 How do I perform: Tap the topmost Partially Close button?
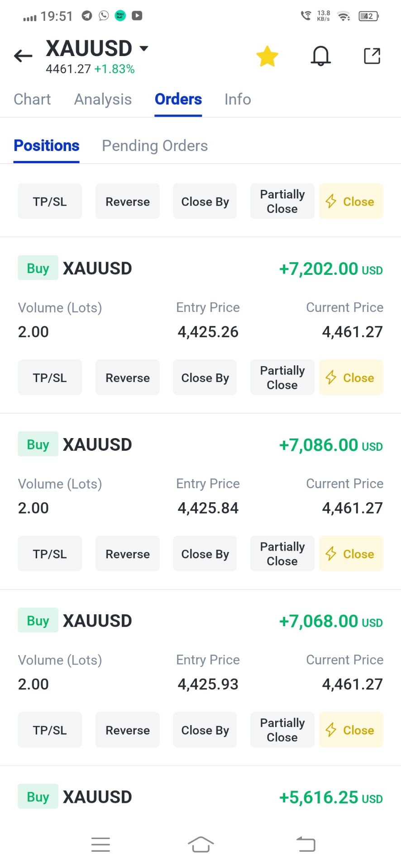[x=282, y=201]
